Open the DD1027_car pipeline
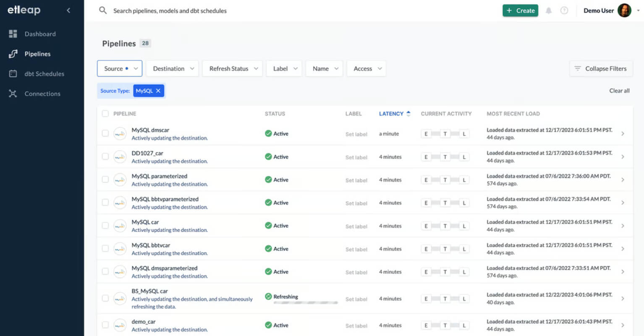This screenshot has height=336, width=644. click(147, 153)
